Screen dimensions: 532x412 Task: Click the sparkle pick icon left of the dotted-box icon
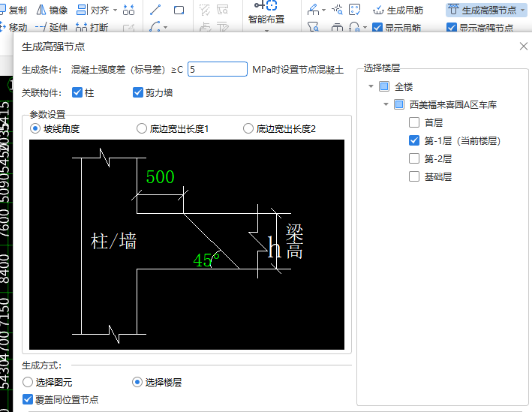pyautogui.click(x=337, y=10)
